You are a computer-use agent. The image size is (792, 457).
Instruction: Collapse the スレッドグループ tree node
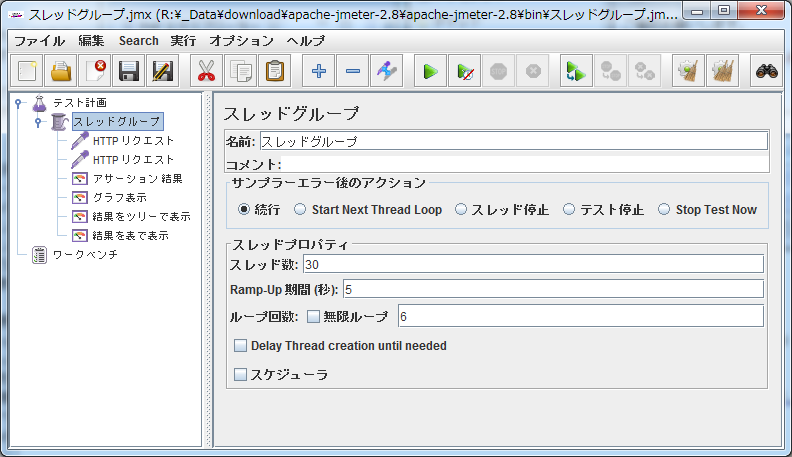[x=37, y=122]
